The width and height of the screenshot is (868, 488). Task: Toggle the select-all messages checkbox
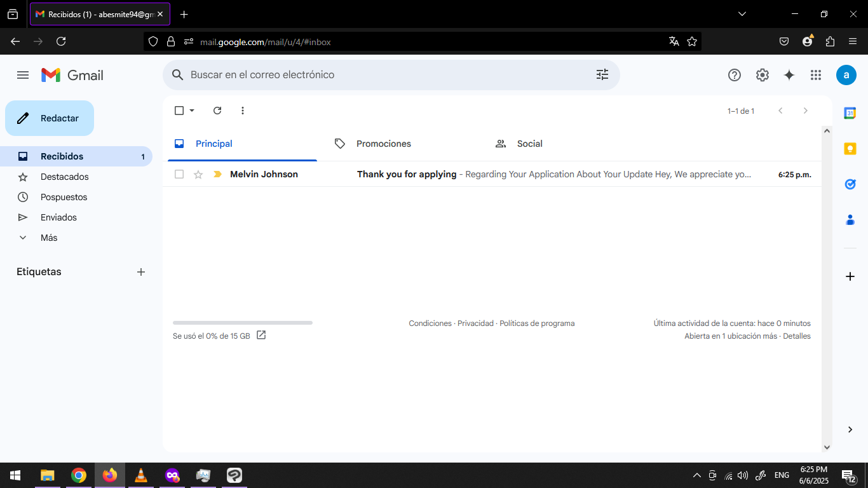point(179,111)
